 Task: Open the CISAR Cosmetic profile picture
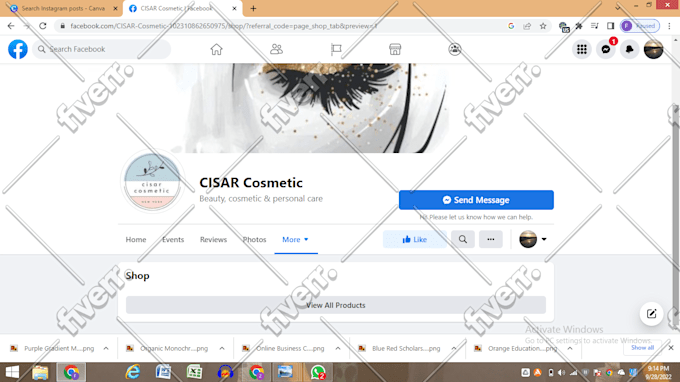[152, 182]
